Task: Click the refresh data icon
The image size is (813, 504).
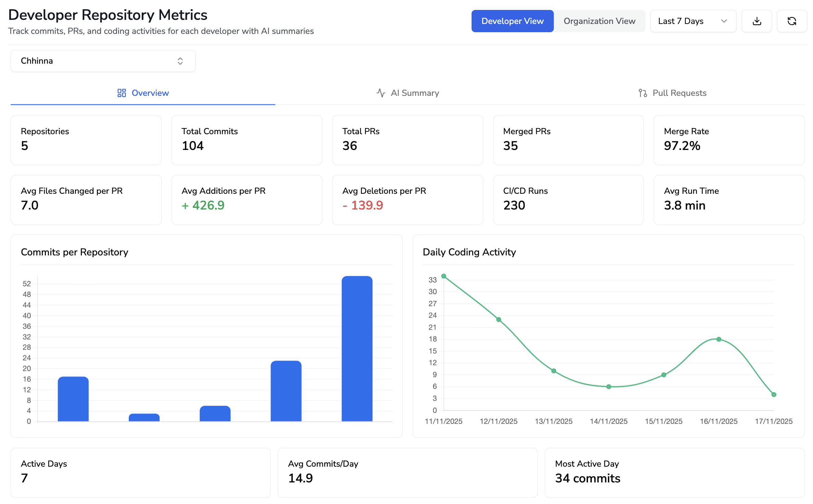Action: 792,21
